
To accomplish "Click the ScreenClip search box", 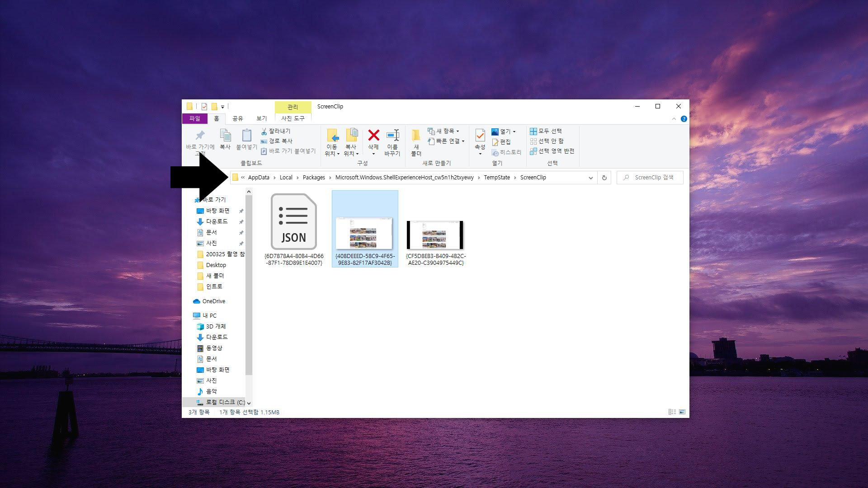I will pyautogui.click(x=654, y=178).
